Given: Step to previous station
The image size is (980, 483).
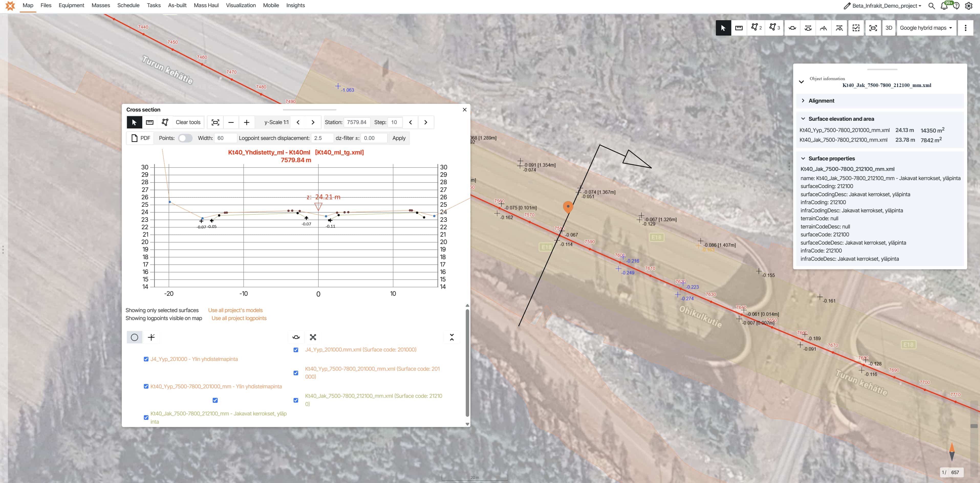Looking at the screenshot, I should 410,122.
